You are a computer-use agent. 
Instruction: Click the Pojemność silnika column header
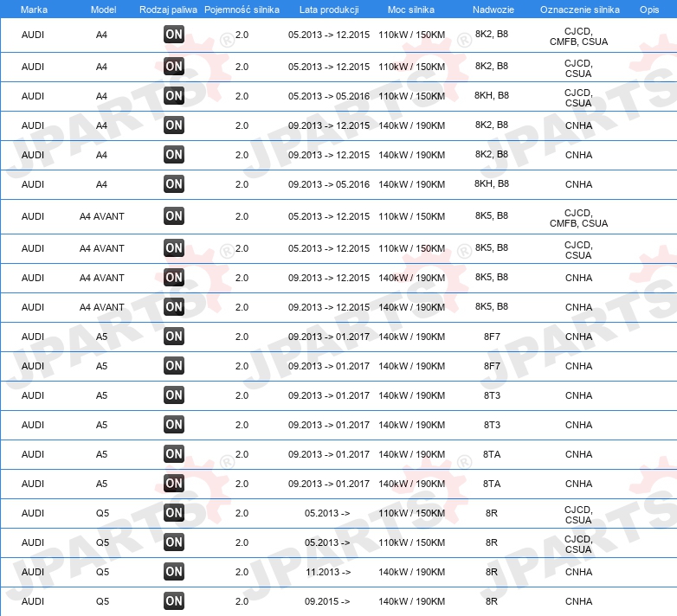pos(242,10)
